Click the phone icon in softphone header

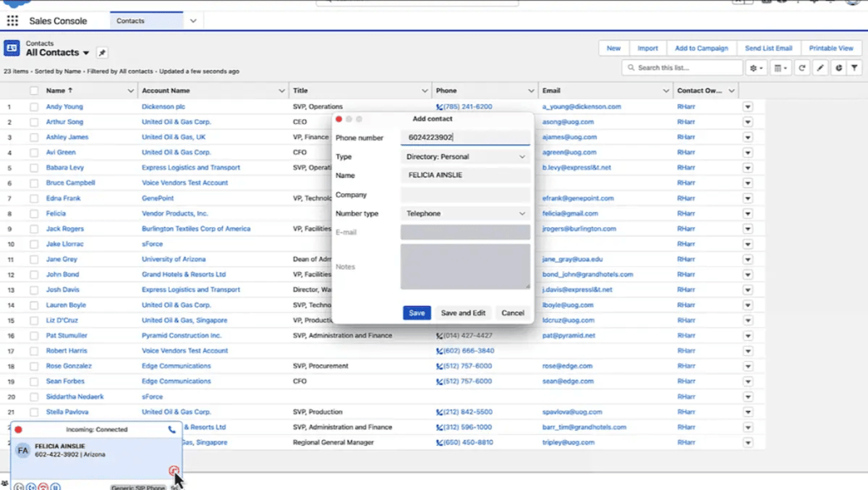[171, 430]
